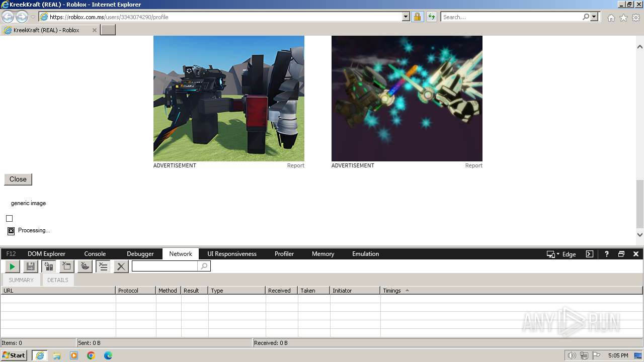
Task: Close the KreekKraft (REAL) - Roblox tab
Action: point(94,30)
